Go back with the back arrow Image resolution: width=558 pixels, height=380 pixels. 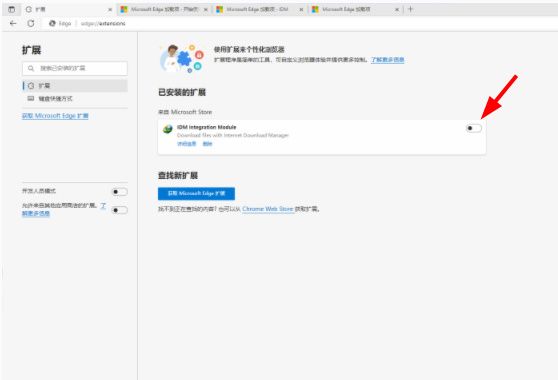tap(13, 23)
